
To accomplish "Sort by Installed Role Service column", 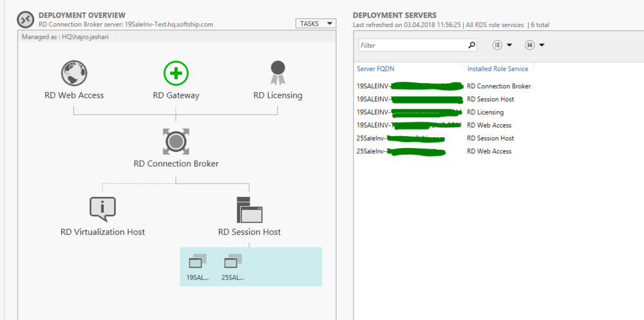I will pyautogui.click(x=497, y=69).
